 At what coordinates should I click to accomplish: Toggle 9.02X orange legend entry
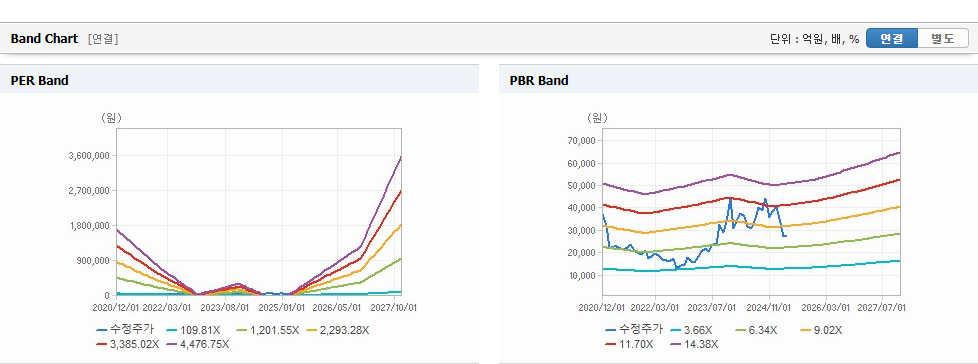point(822,330)
